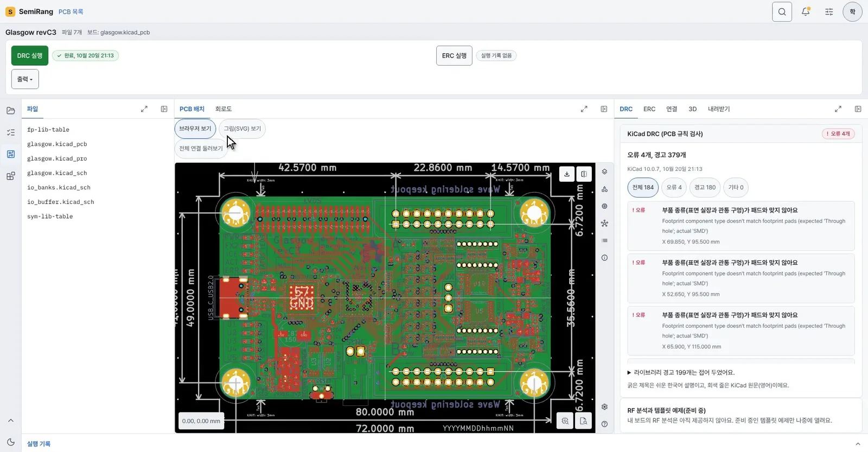Toggle dark mode with the moon icon
Image resolution: width=868 pixels, height=452 pixels.
click(11, 442)
